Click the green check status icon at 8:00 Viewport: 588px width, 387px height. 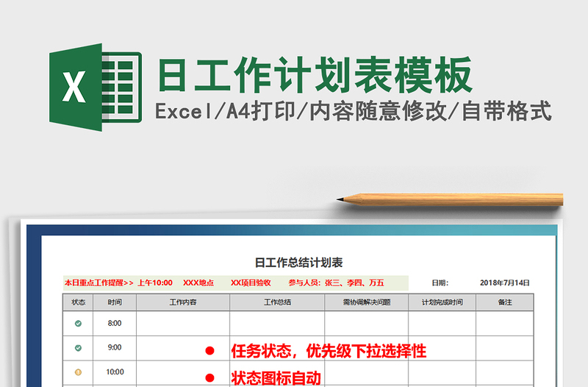79,324
